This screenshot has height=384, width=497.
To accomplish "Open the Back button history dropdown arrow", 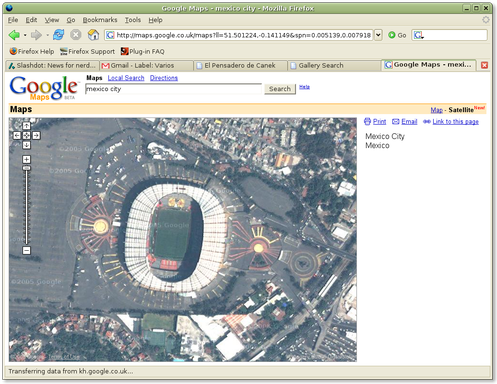I will (x=25, y=35).
